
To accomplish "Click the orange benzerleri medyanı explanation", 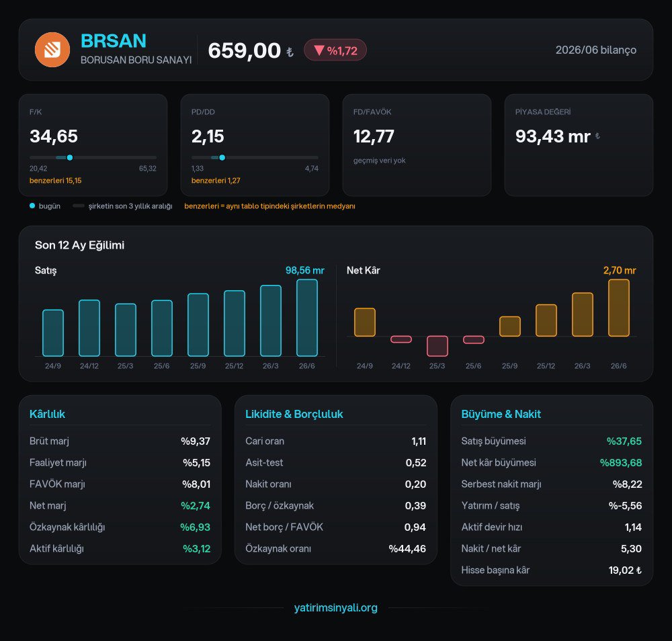I will [269, 206].
